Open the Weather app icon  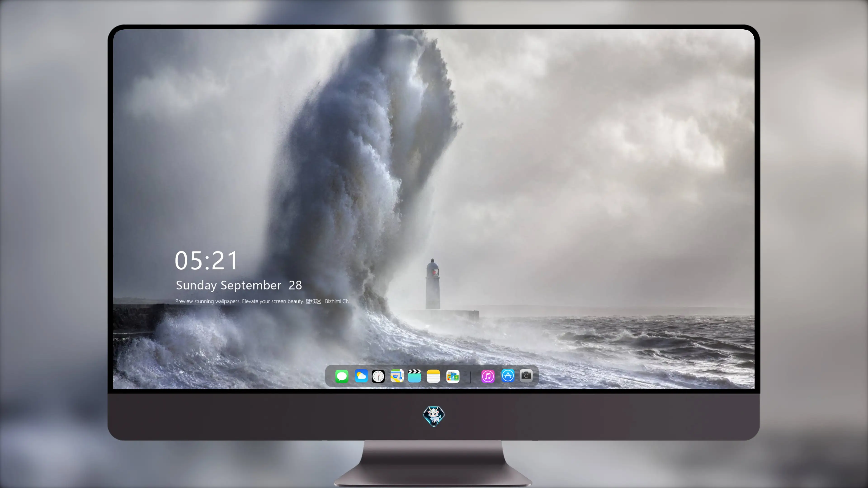(361, 376)
